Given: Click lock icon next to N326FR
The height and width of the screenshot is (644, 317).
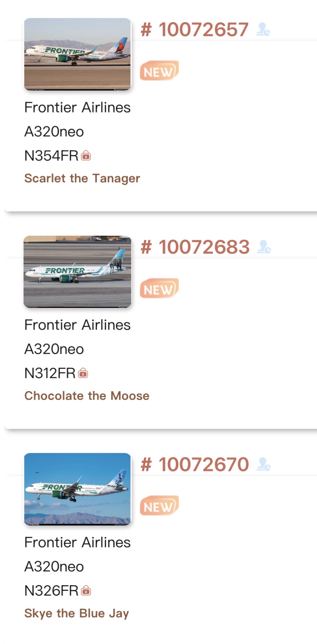Looking at the screenshot, I should click(x=86, y=590).
